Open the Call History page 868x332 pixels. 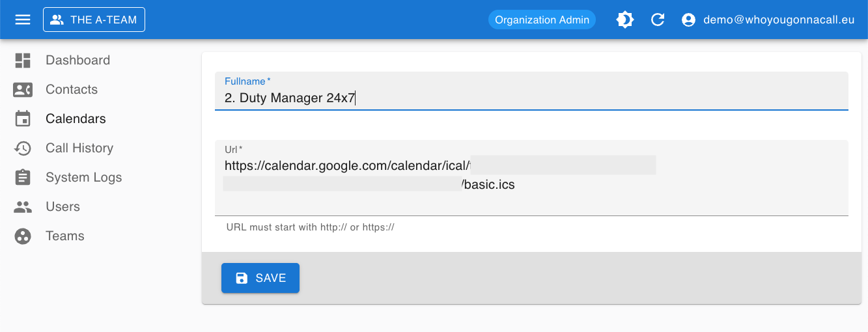79,148
